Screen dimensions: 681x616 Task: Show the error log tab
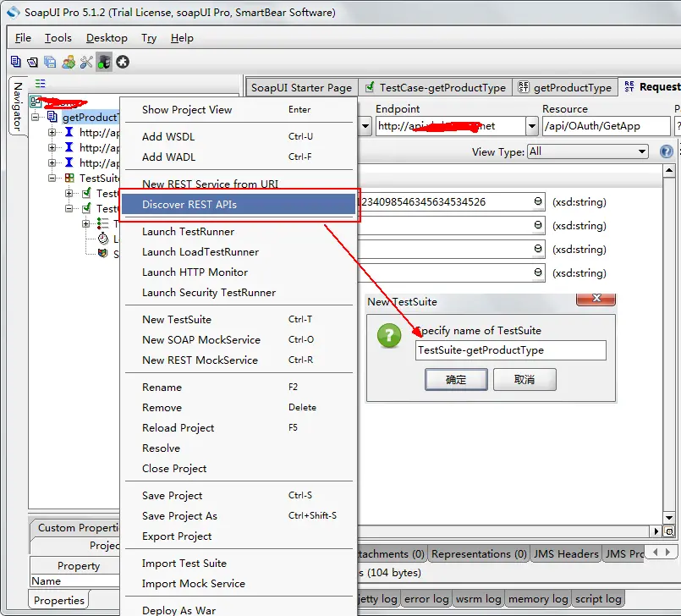click(x=426, y=599)
